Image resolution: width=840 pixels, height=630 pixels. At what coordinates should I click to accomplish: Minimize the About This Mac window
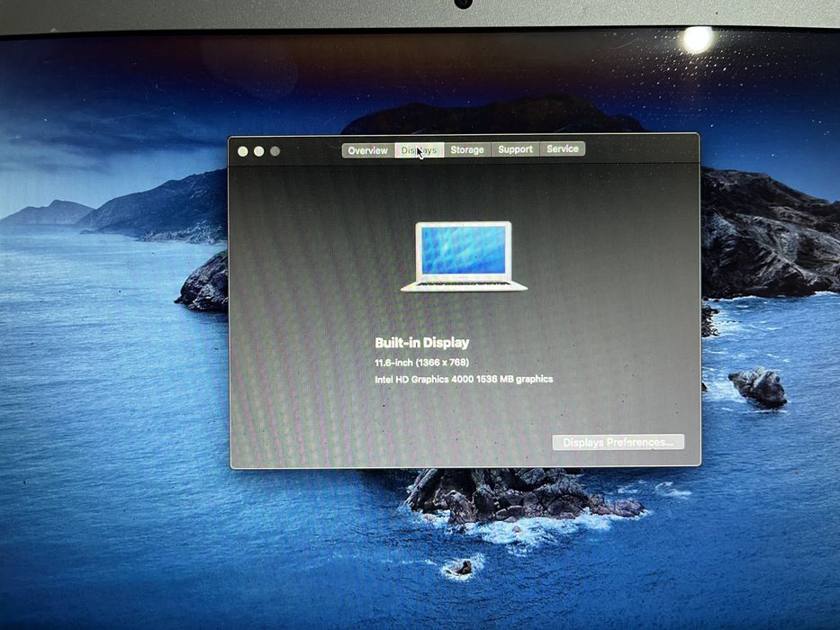click(x=258, y=151)
